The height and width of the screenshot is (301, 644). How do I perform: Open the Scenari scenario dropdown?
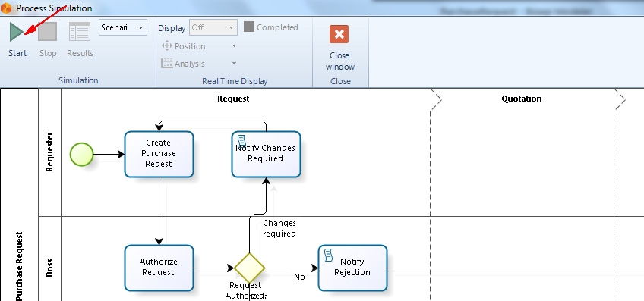click(x=123, y=27)
